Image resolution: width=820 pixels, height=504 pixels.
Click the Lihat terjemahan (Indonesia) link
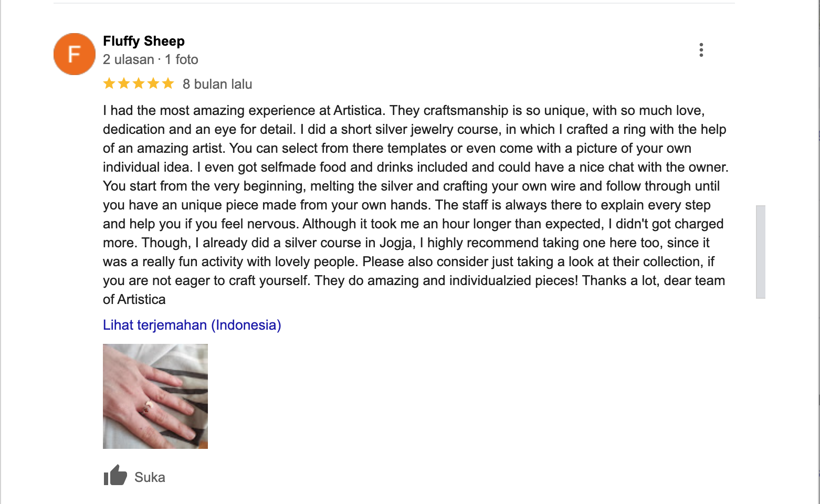[x=192, y=325]
